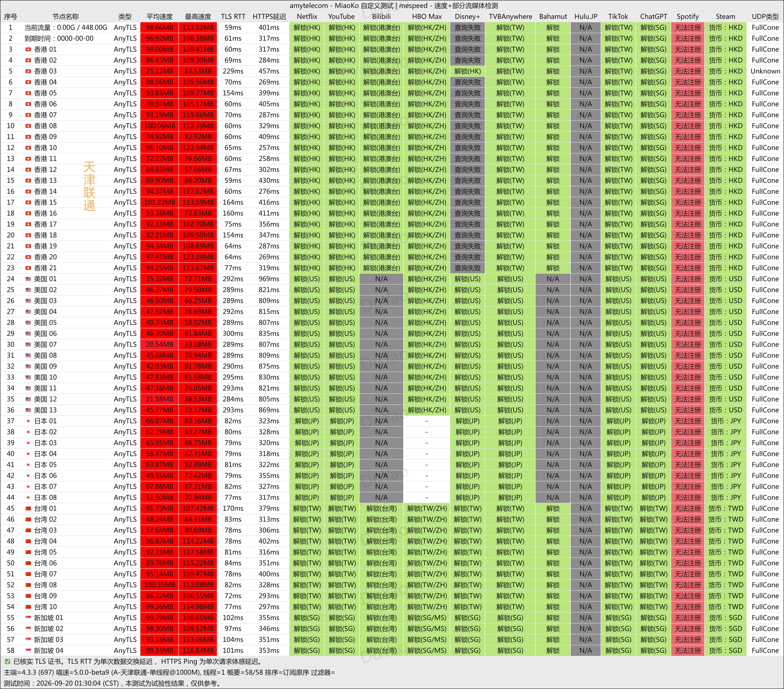Viewport: 784px width, 689px height.
Task: Click the ChatGPT column header
Action: [x=654, y=17]
